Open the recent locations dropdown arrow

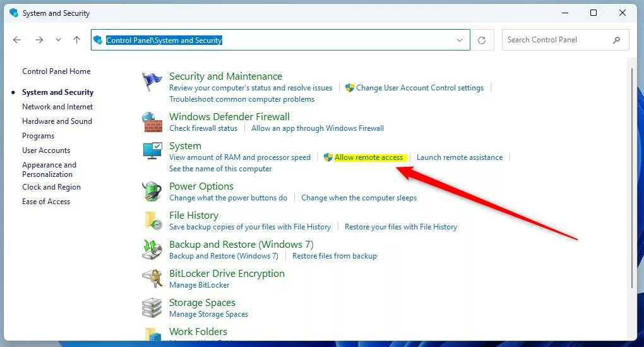[x=58, y=40]
